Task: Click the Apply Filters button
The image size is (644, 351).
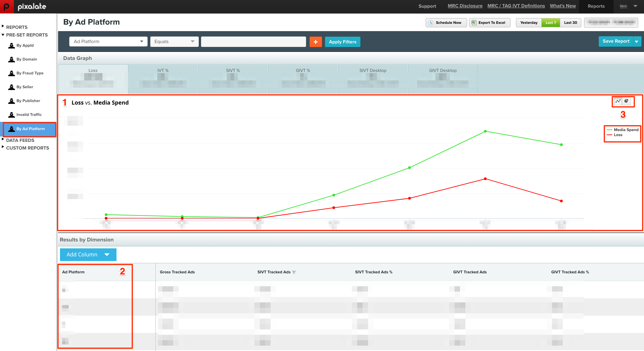Action: point(343,42)
